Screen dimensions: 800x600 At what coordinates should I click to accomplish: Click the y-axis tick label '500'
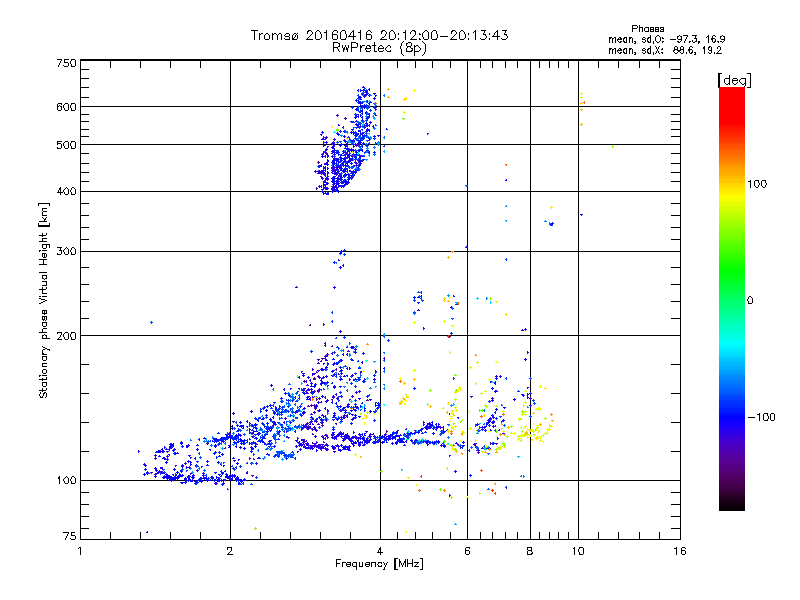click(66, 145)
